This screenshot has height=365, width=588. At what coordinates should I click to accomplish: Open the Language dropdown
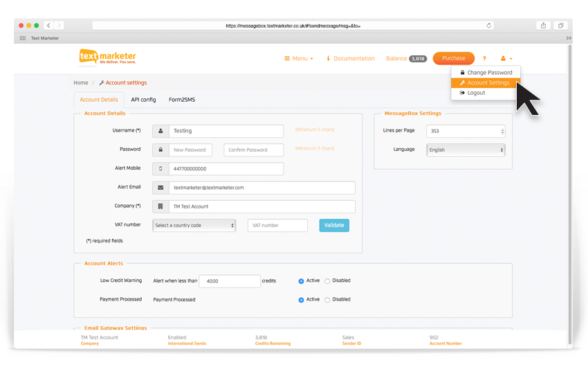pyautogui.click(x=466, y=150)
